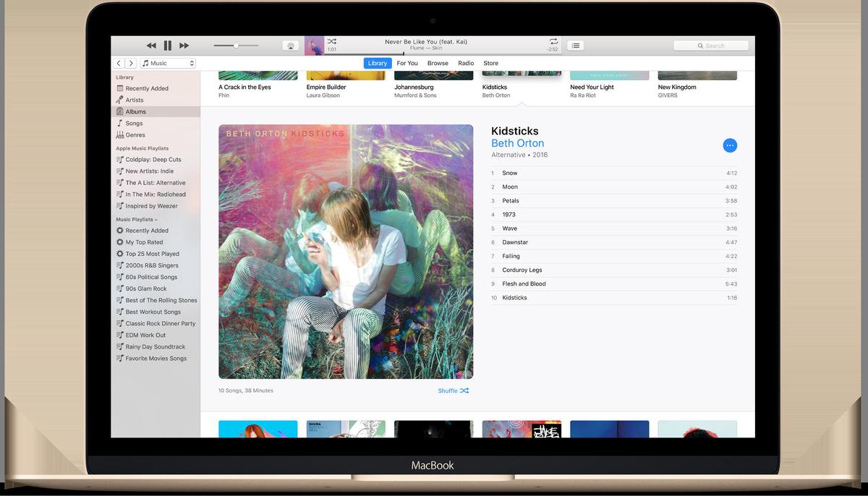
Task: Switch to the Library tab
Action: 378,64
